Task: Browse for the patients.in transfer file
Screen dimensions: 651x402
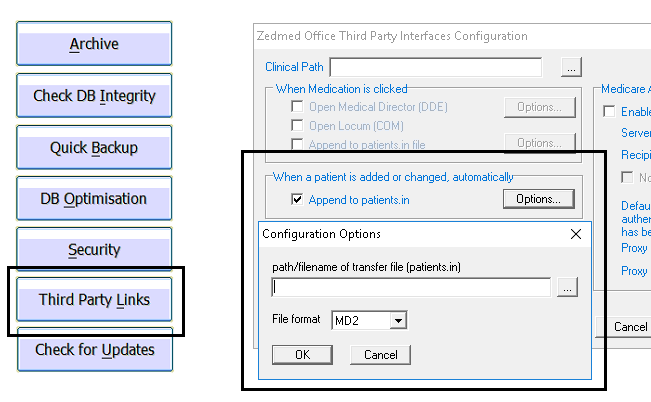Action: [567, 288]
